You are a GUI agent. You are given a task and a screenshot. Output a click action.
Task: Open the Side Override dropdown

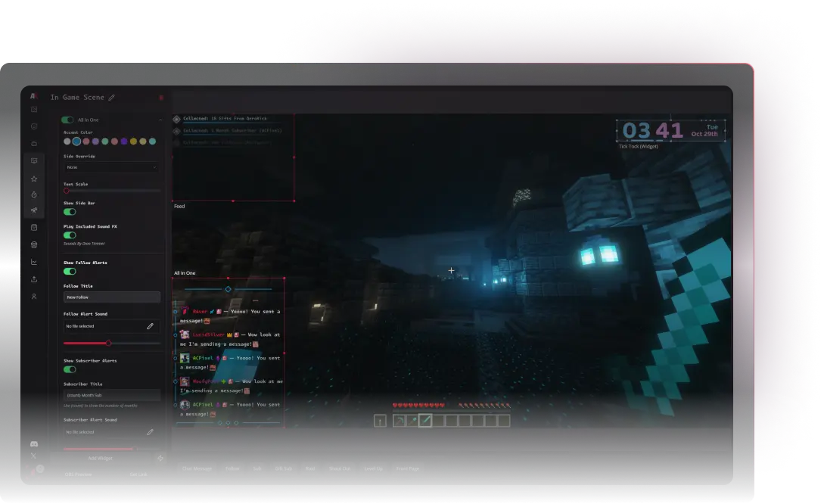111,167
